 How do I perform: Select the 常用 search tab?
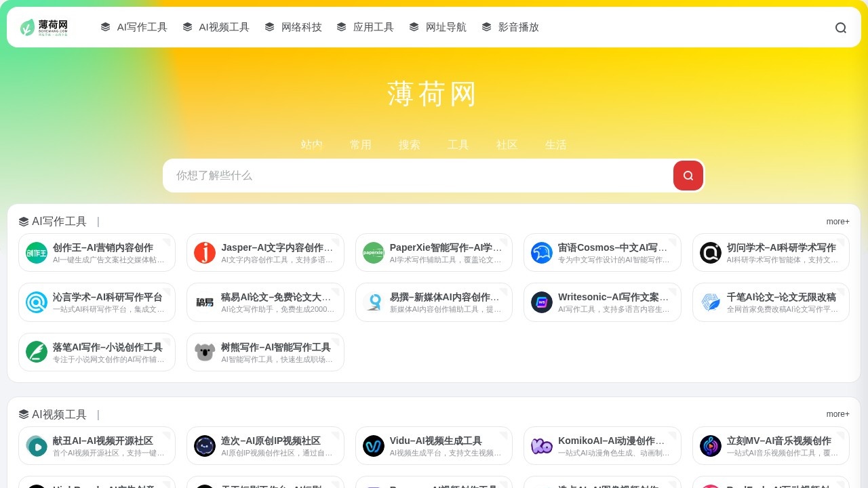pyautogui.click(x=361, y=144)
